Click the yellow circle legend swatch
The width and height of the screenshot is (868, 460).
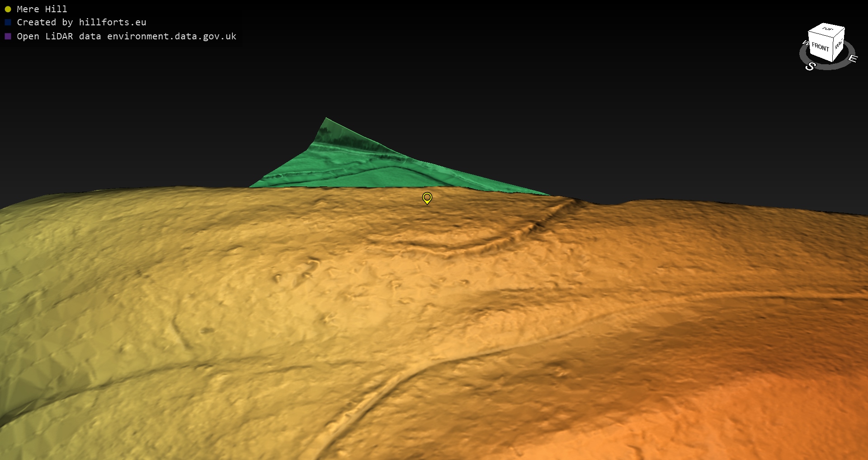(8, 9)
